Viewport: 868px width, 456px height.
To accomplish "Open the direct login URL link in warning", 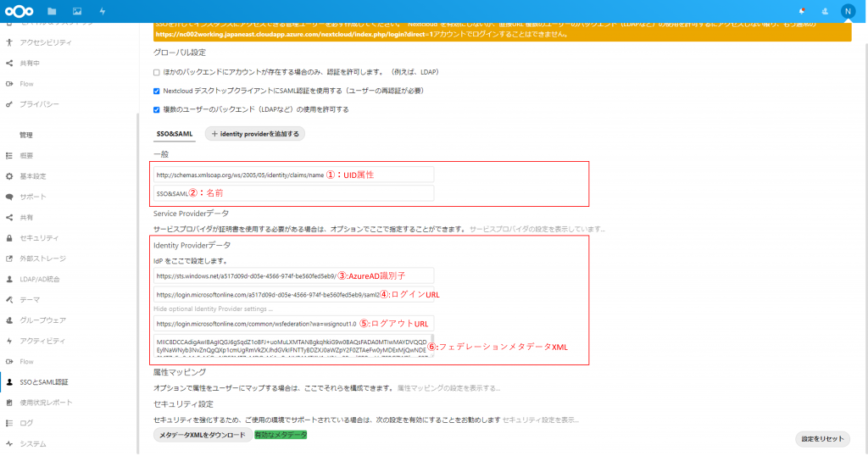I will 294,34.
